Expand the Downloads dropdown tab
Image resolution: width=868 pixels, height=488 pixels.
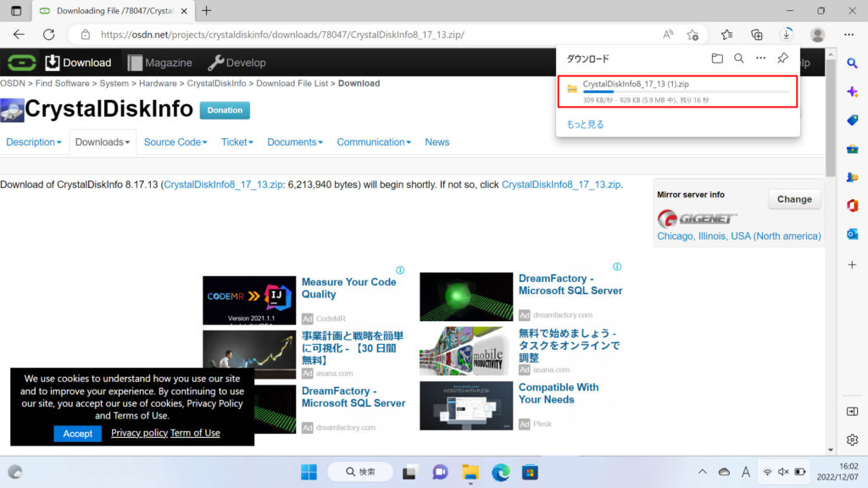[x=103, y=142]
